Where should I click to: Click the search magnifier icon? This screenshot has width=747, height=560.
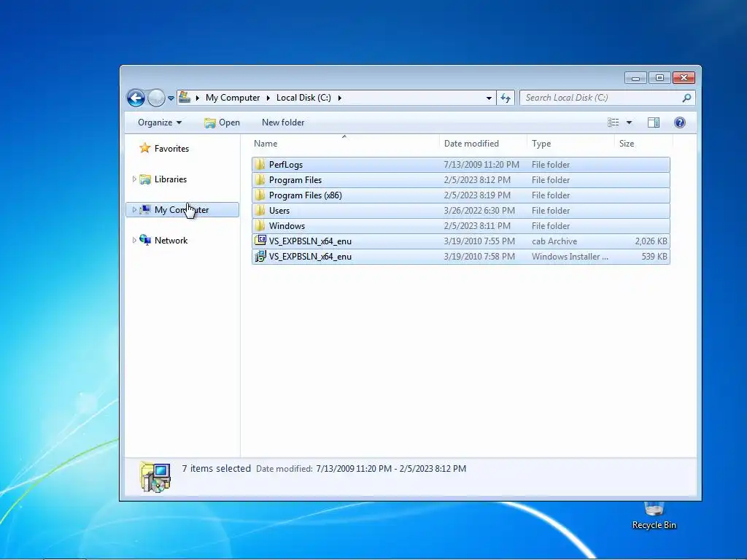coord(686,98)
